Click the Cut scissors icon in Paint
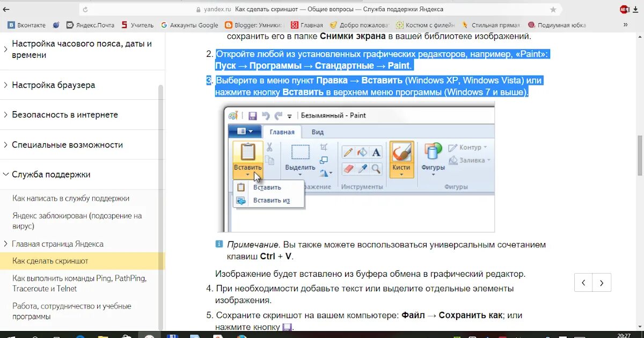This screenshot has height=338, width=644. [x=270, y=147]
